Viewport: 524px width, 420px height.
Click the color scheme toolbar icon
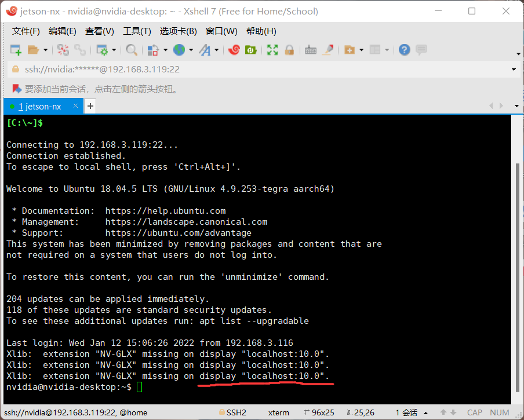153,50
